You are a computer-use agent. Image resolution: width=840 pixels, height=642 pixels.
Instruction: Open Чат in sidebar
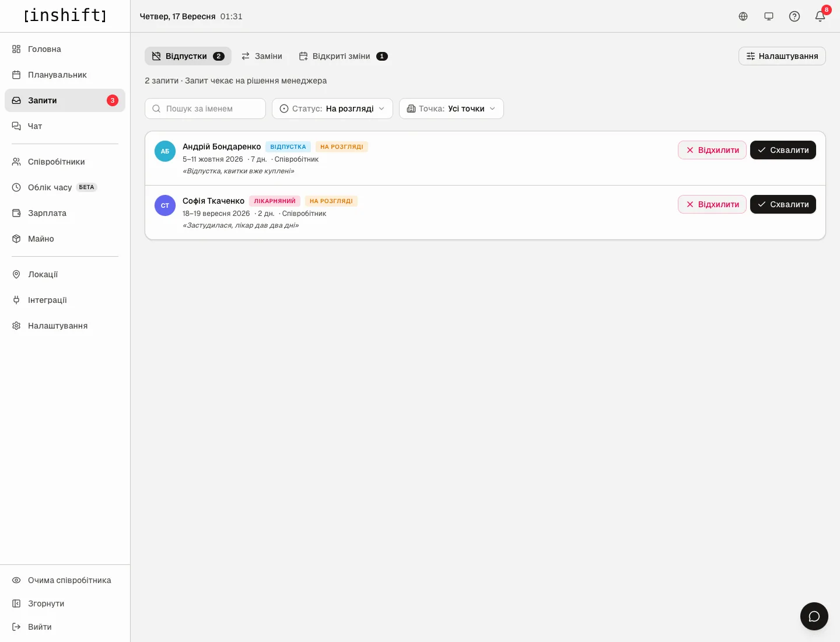click(65, 126)
